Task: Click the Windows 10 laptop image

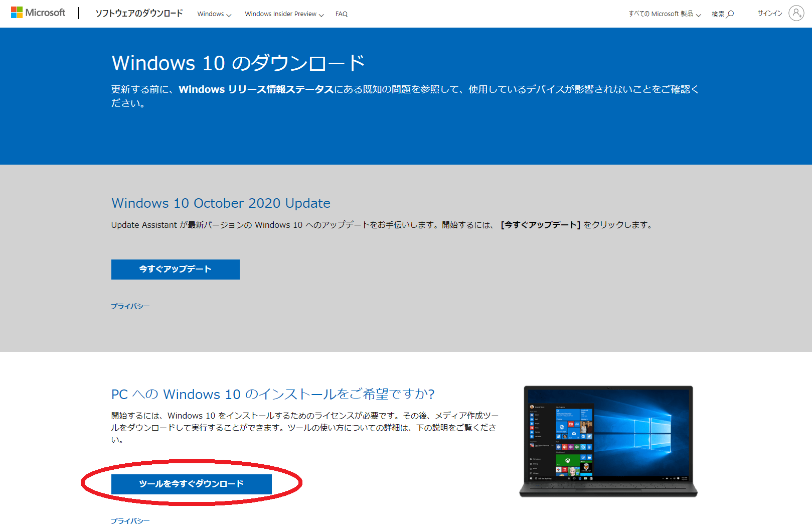Action: pyautogui.click(x=608, y=441)
